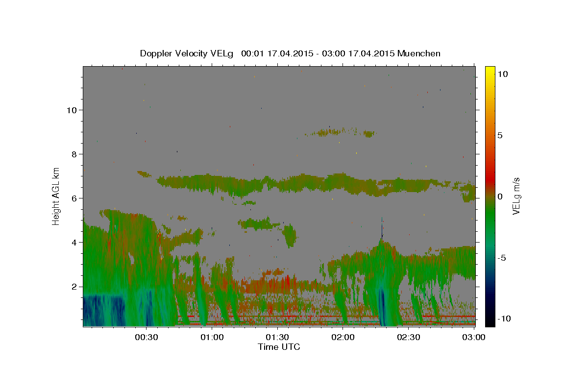Click the 02:00 time tick label
Viewport: 588px width, 392px height.
click(x=343, y=338)
